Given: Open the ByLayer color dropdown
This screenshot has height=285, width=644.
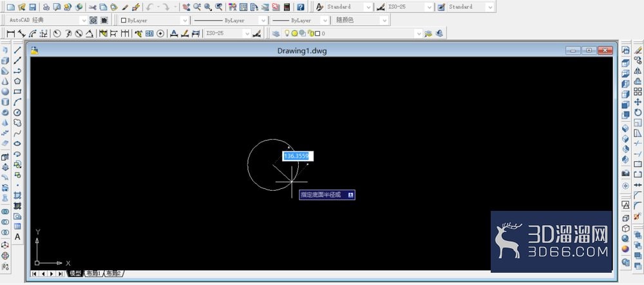Looking at the screenshot, I should pyautogui.click(x=154, y=20).
